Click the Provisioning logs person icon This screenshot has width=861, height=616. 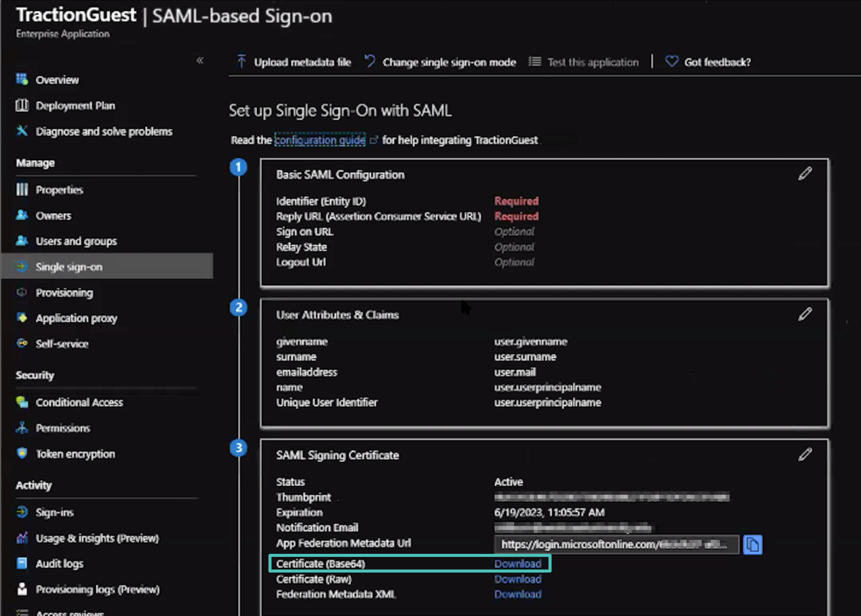click(22, 589)
